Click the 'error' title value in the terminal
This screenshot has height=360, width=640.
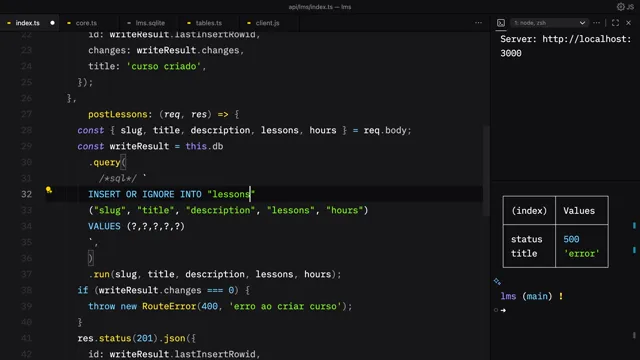coord(581,253)
